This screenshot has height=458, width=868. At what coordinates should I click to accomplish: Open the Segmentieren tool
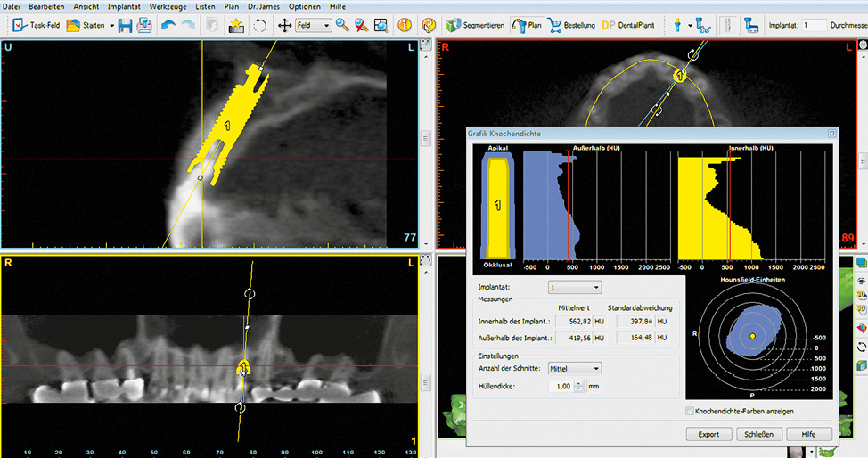point(475,26)
